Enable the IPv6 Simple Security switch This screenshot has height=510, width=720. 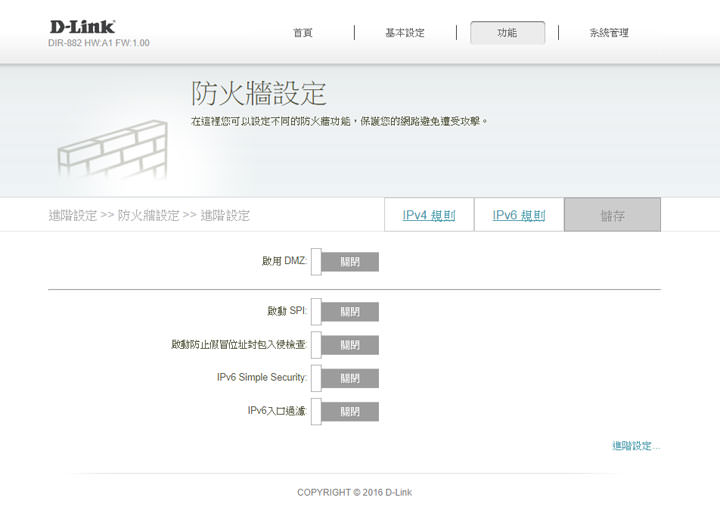[345, 378]
